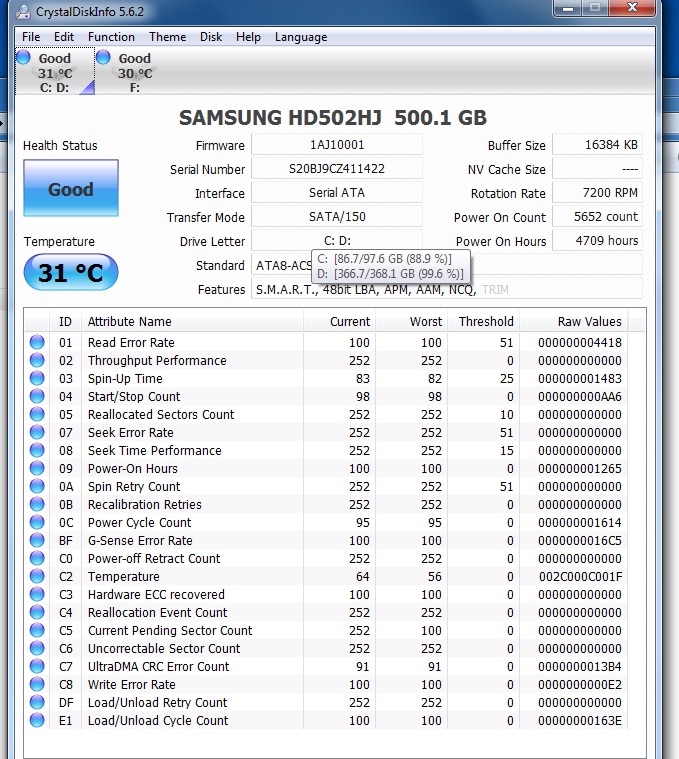The height and width of the screenshot is (759, 679).
Task: Select the C: D: disk tab
Action: click(55, 72)
